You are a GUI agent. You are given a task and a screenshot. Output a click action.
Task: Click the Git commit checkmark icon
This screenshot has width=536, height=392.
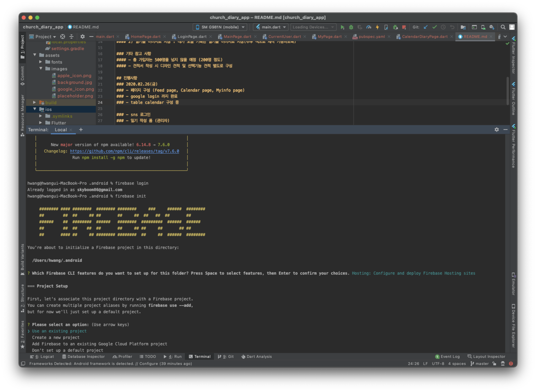coord(434,27)
